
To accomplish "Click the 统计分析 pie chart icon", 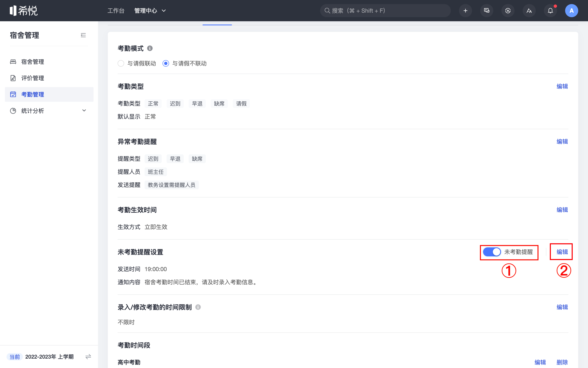I will pyautogui.click(x=13, y=111).
